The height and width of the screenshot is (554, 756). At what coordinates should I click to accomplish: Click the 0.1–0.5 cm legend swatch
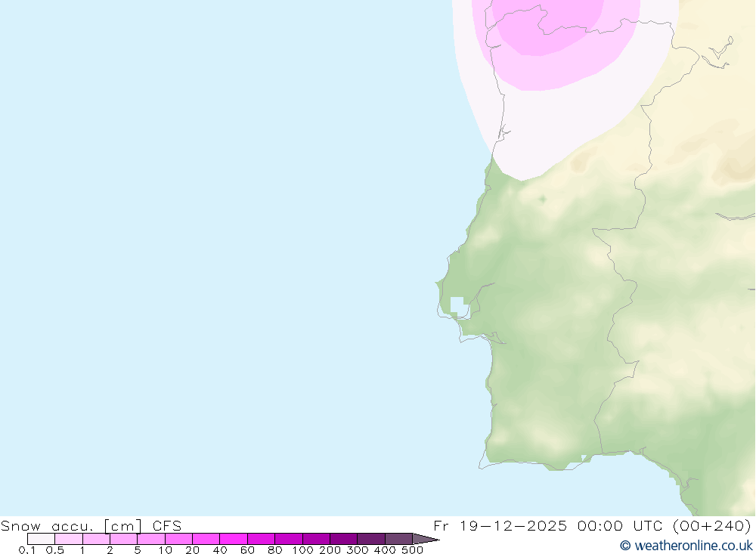pos(41,539)
